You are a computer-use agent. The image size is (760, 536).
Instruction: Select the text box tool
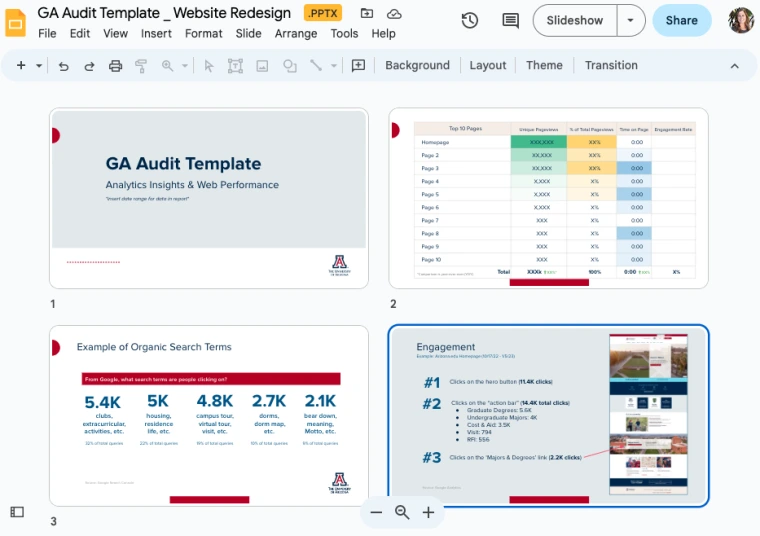235,66
